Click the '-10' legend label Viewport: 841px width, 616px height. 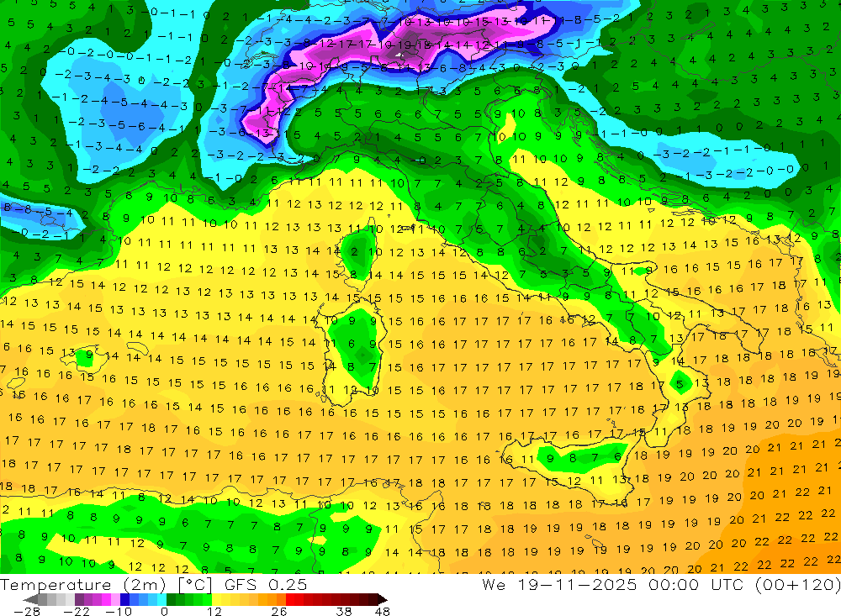click(119, 611)
